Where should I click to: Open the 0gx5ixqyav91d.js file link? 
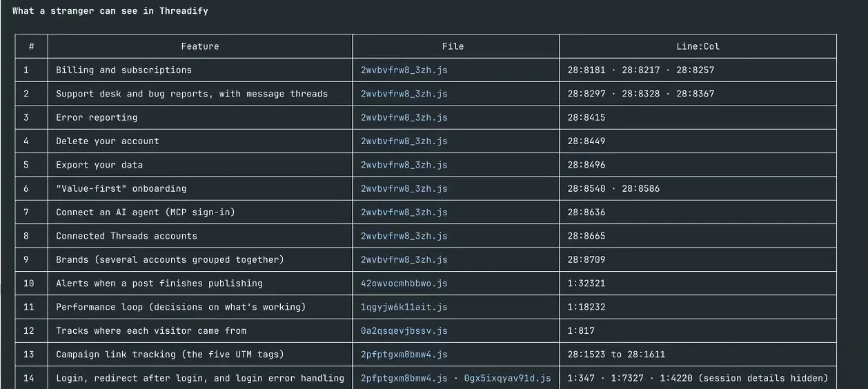(508, 378)
